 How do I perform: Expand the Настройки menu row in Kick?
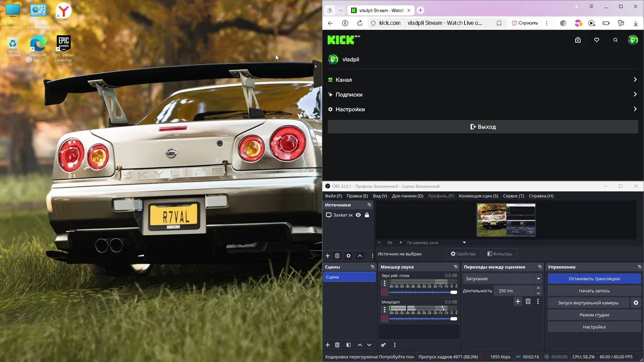[x=482, y=109]
